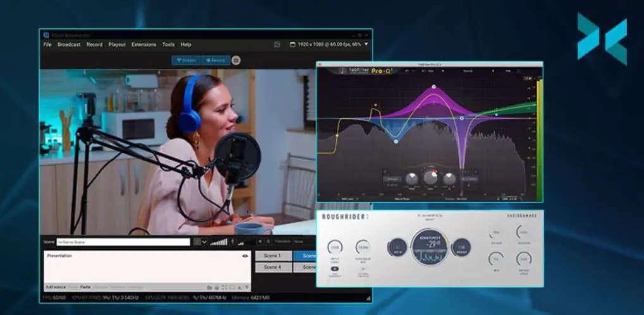The image size is (644, 315).
Task: Click the yellow high-pass EQ node in Pro-Q
Action: point(337,135)
